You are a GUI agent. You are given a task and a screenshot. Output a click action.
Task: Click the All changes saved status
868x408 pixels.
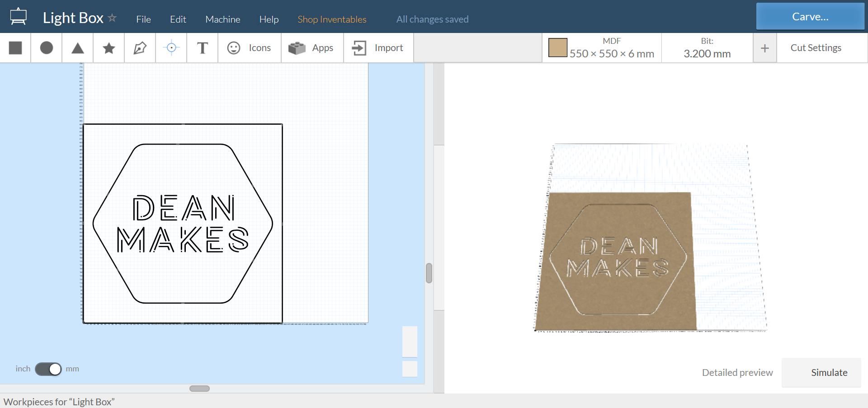point(432,19)
